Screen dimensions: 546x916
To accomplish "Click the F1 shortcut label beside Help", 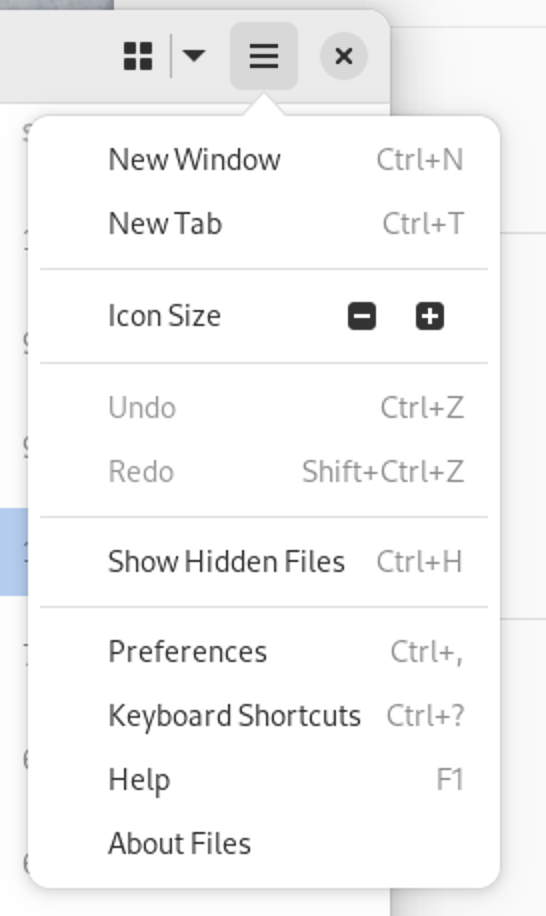I will coord(450,779).
